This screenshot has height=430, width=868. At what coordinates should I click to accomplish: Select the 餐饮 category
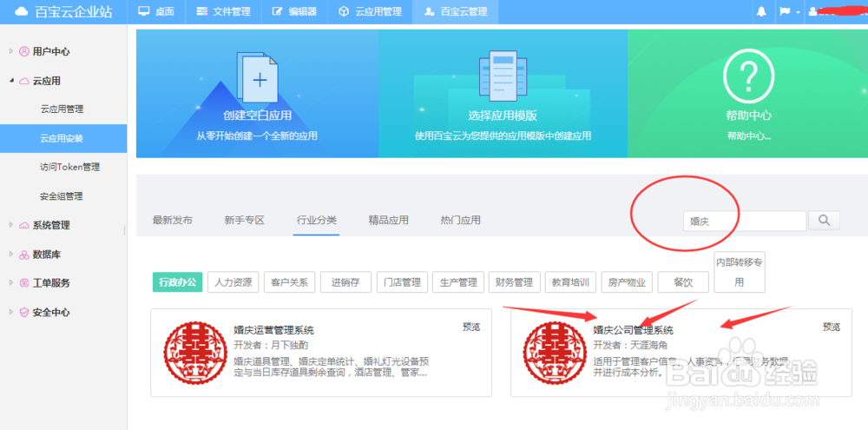(x=683, y=282)
